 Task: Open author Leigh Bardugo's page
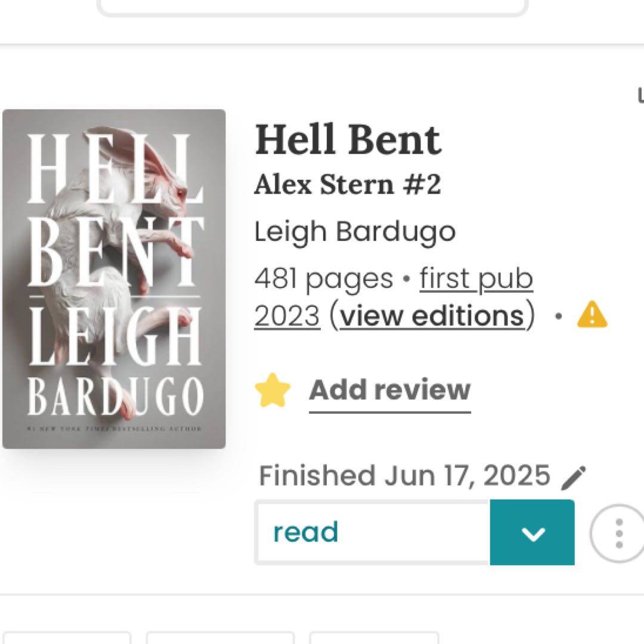355,231
